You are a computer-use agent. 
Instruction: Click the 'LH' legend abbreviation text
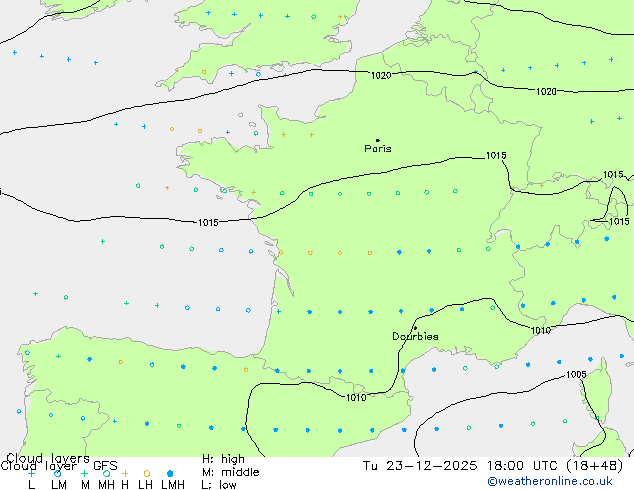point(145,485)
